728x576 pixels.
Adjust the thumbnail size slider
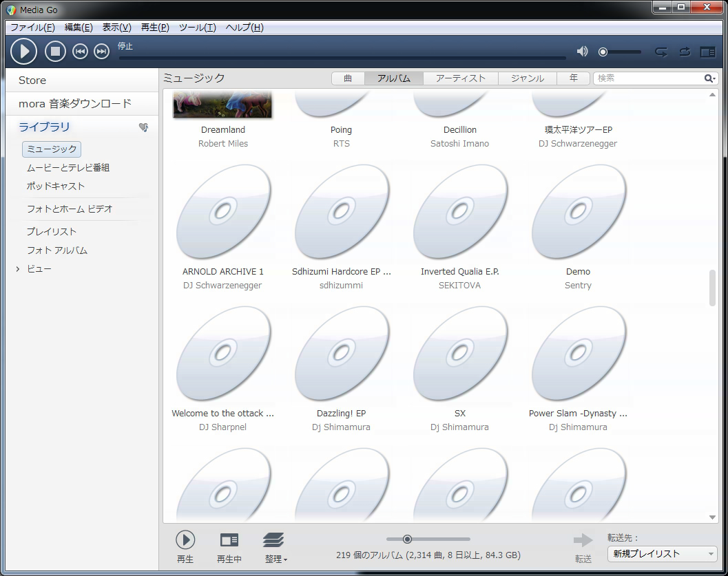coord(407,539)
